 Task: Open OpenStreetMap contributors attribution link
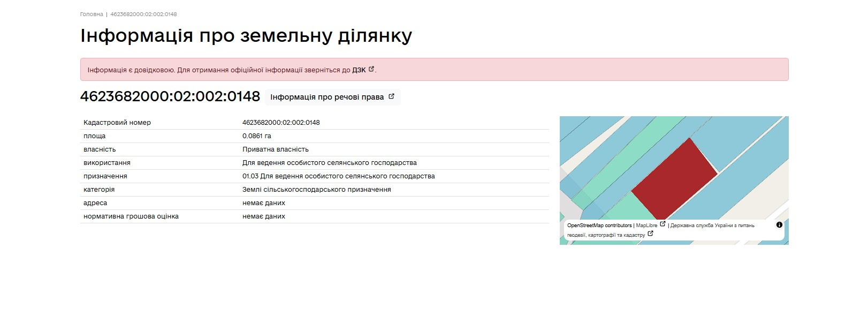[599, 226]
